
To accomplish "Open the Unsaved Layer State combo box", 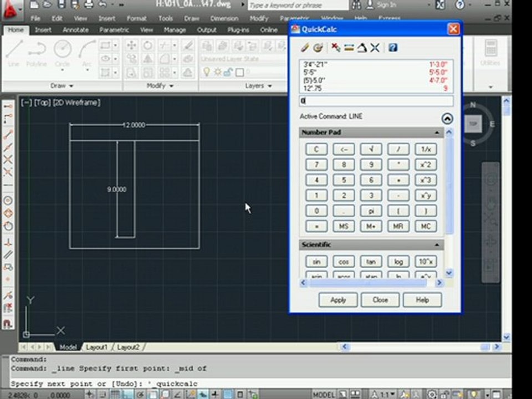I will (x=244, y=59).
